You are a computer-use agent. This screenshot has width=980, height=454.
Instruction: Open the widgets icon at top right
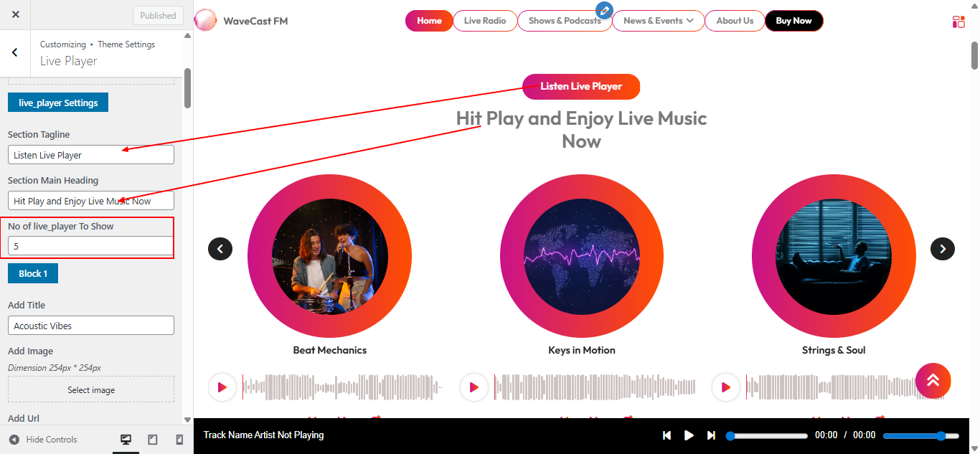coord(958,22)
